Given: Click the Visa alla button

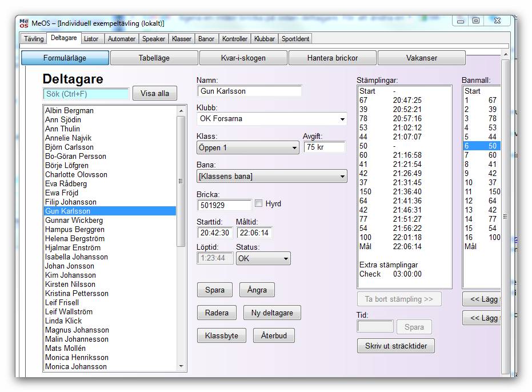Looking at the screenshot, I should coord(155,93).
